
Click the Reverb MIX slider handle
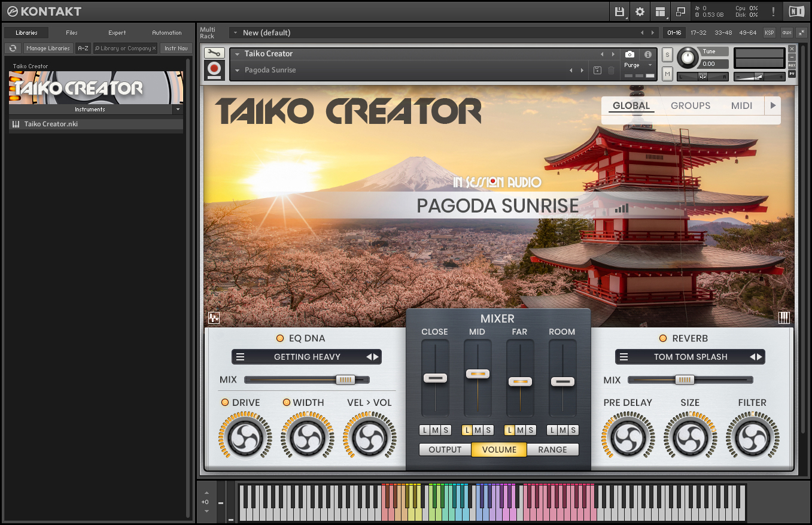coord(685,380)
